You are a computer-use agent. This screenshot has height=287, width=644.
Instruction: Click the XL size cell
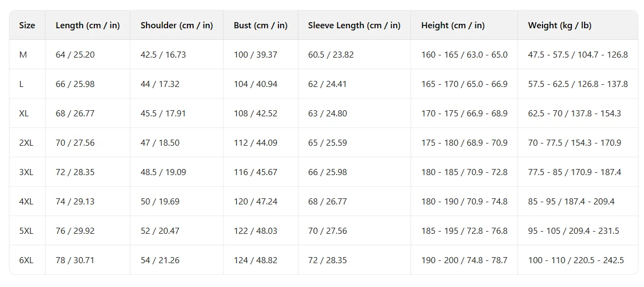pyautogui.click(x=24, y=113)
